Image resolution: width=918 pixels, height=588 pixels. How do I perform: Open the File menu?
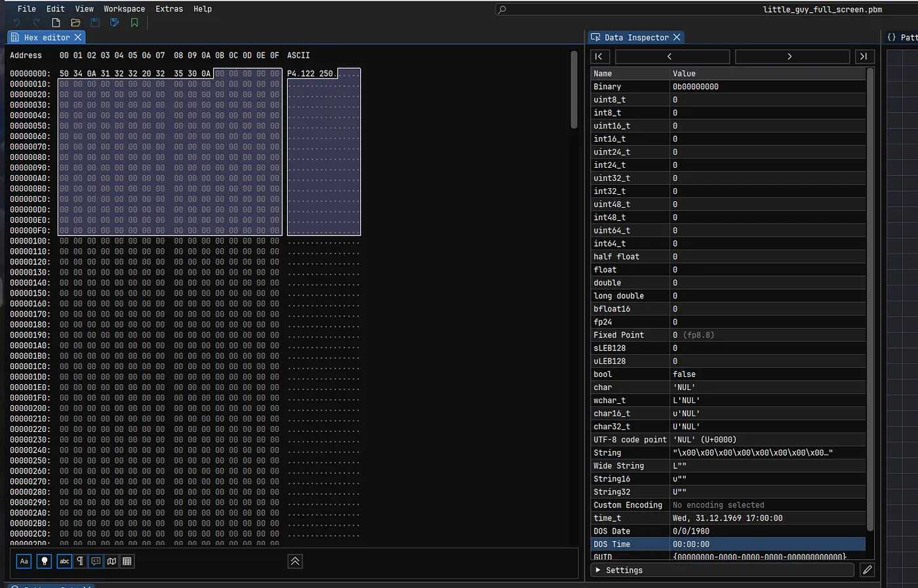click(x=27, y=9)
